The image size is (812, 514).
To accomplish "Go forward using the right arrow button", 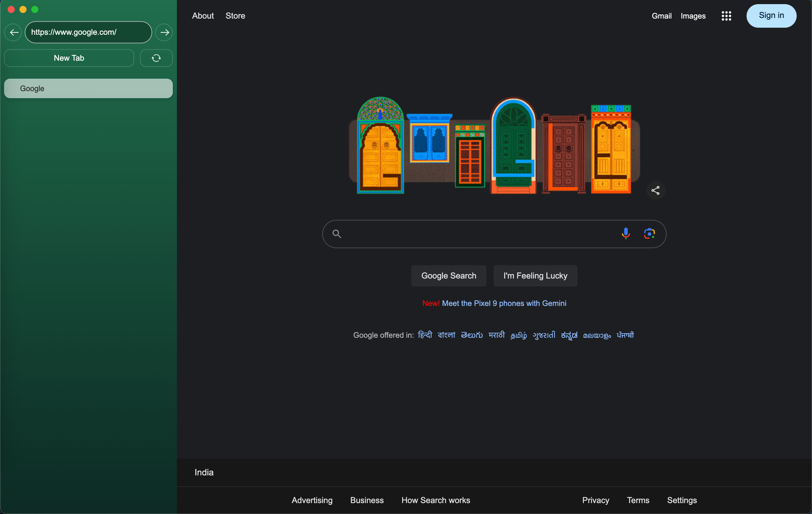I will (x=164, y=32).
